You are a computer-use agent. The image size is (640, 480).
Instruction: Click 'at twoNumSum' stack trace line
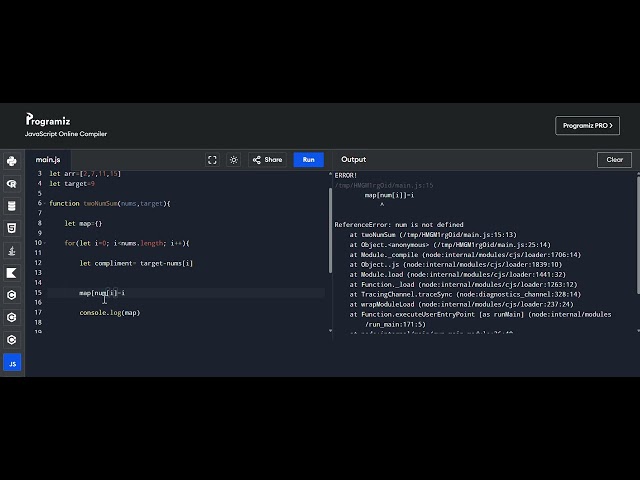pos(433,235)
